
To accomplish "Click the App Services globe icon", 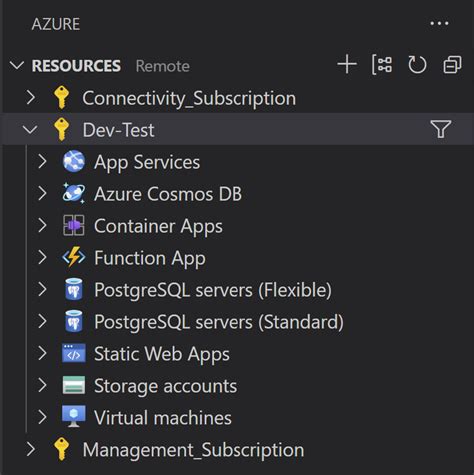I will point(74,161).
